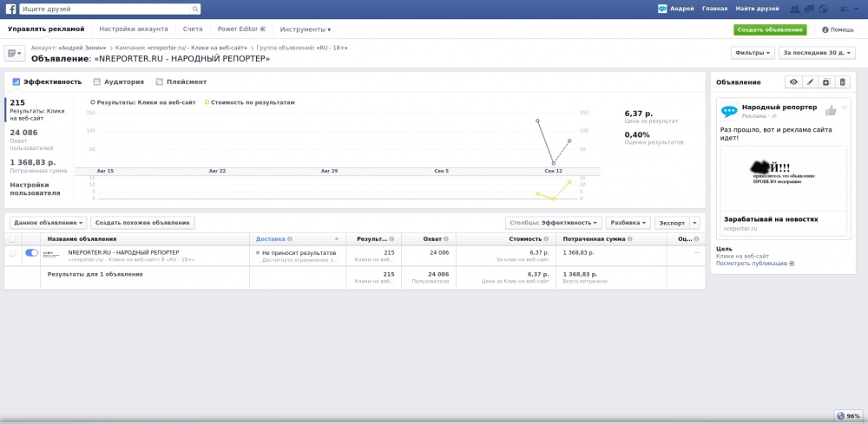This screenshot has height=424, width=868.
Task: Open arrow dropdown next to Экспорт
Action: [x=694, y=223]
